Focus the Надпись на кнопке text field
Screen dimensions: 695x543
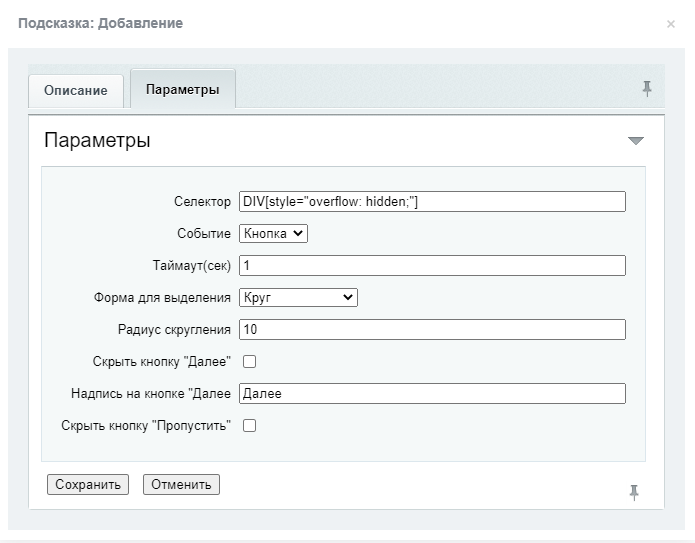(x=432, y=393)
